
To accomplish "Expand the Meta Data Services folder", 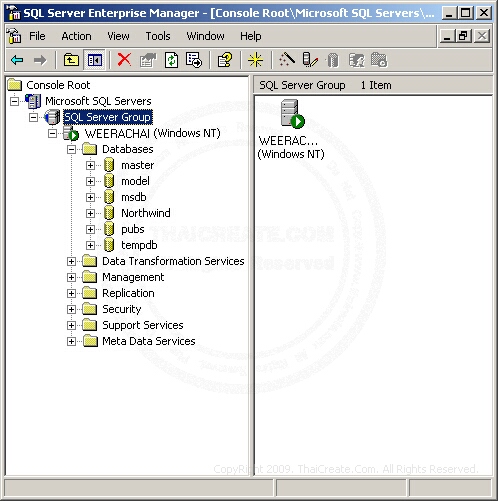I will [71, 341].
